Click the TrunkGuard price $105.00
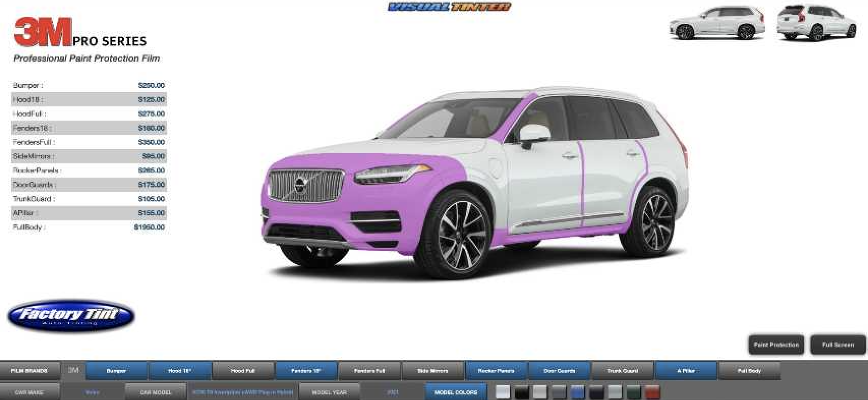868x400 pixels. click(151, 199)
